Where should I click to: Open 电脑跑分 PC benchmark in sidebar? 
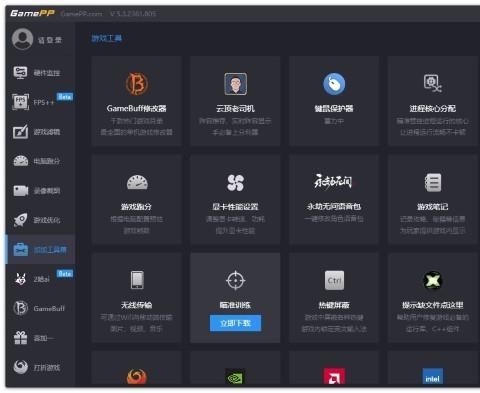tap(40, 161)
